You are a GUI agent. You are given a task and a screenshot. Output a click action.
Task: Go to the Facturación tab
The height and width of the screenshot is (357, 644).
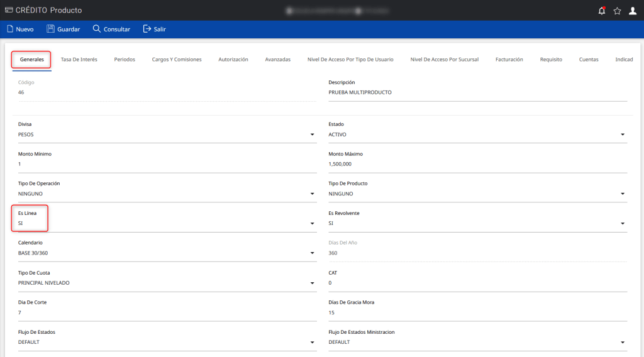[509, 60]
